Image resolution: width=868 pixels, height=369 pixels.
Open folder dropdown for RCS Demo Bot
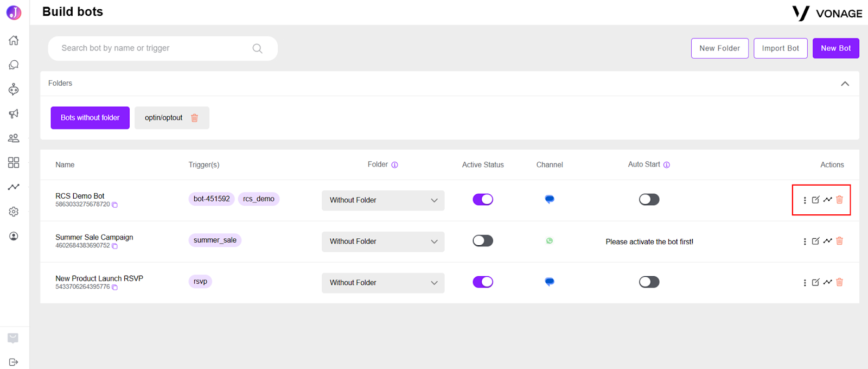(x=383, y=200)
